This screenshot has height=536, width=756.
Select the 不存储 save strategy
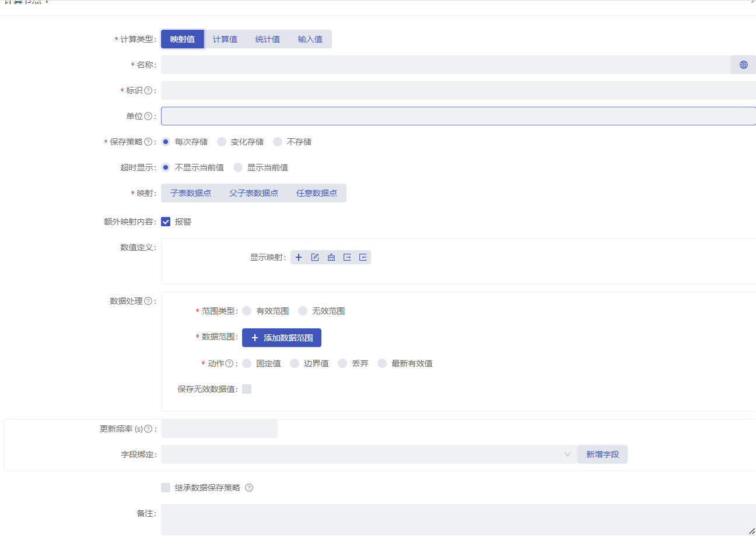[278, 142]
